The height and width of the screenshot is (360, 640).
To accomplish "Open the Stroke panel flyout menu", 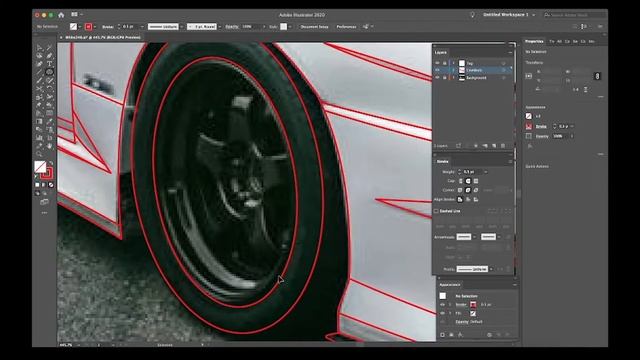I will point(510,161).
